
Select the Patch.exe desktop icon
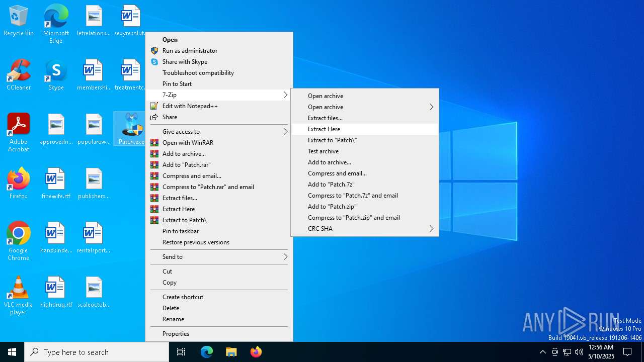point(130,129)
